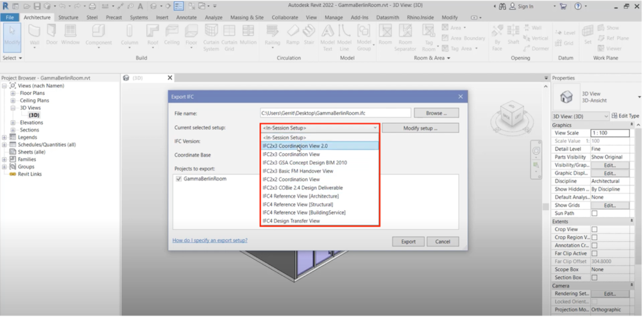
Task: Toggle the Sun Path checkbox
Action: pos(594,213)
